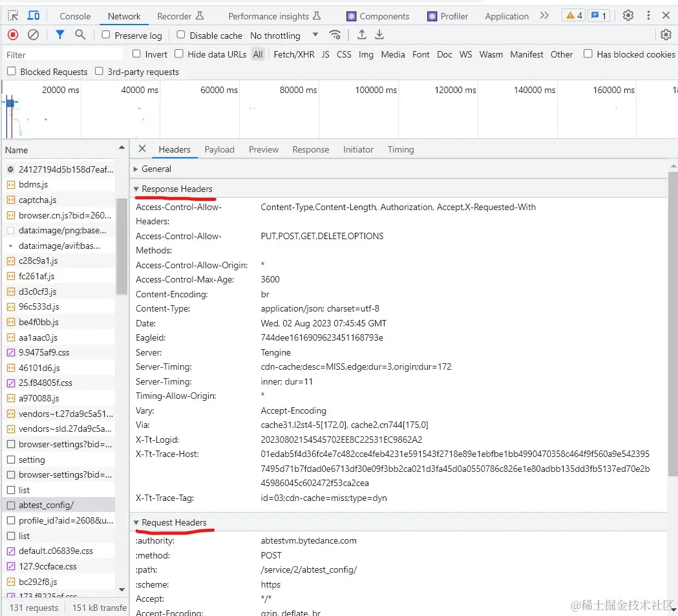678x616 pixels.
Task: Collapse the Response Headers section
Action: 136,189
